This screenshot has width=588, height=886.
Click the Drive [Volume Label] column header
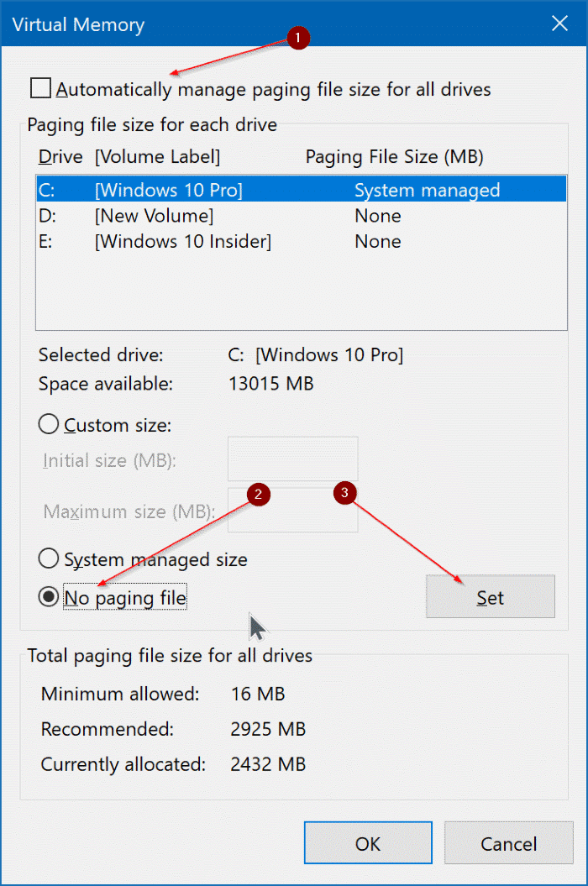(129, 156)
